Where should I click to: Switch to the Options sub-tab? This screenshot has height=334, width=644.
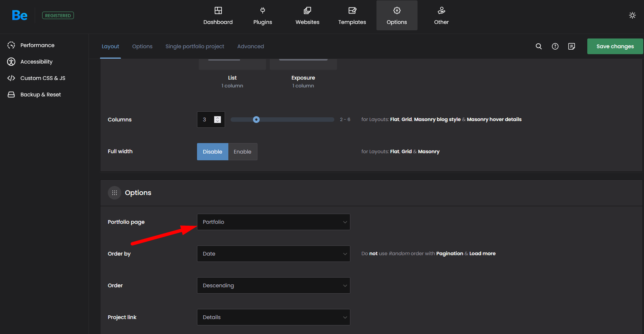[142, 46]
